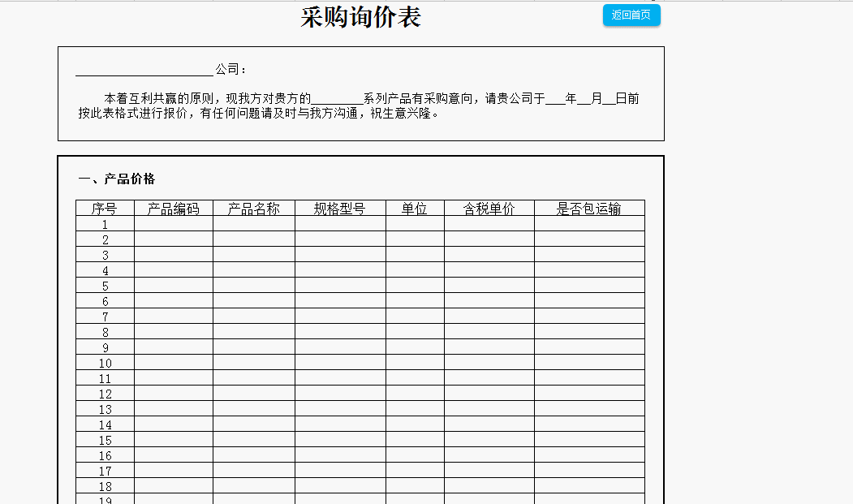Click the 规格型号 cell in row 3

341,255
